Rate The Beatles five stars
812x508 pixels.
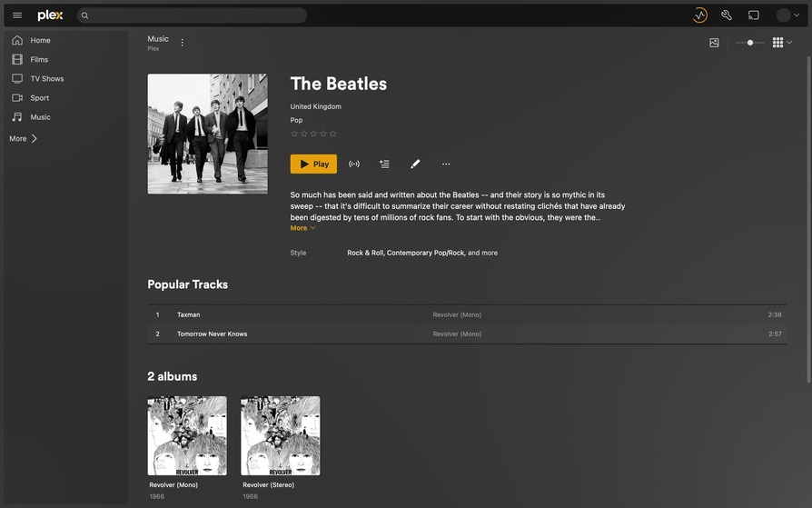[x=333, y=134]
